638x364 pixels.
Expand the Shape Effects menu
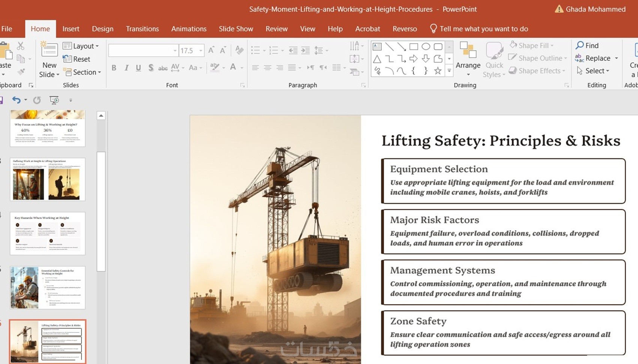click(537, 71)
